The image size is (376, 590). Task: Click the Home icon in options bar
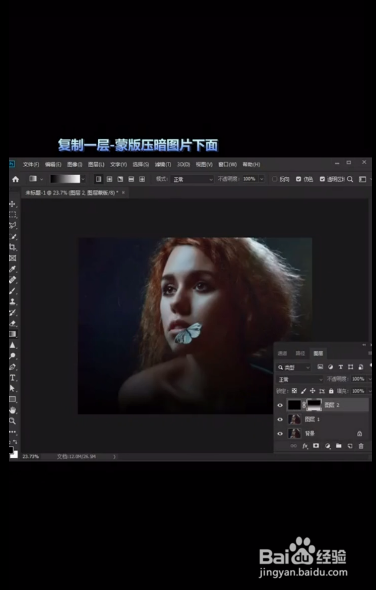[x=15, y=179]
